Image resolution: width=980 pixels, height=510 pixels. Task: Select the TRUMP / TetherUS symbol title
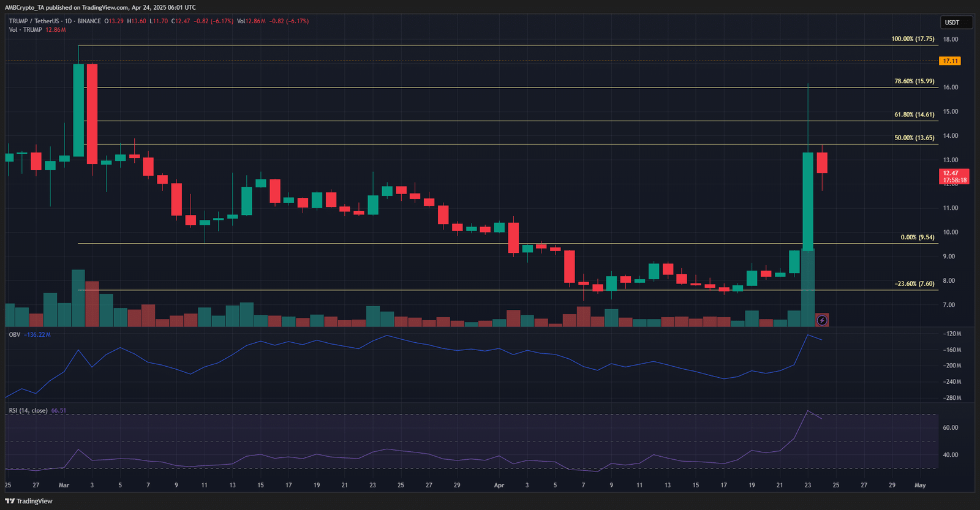click(34, 21)
